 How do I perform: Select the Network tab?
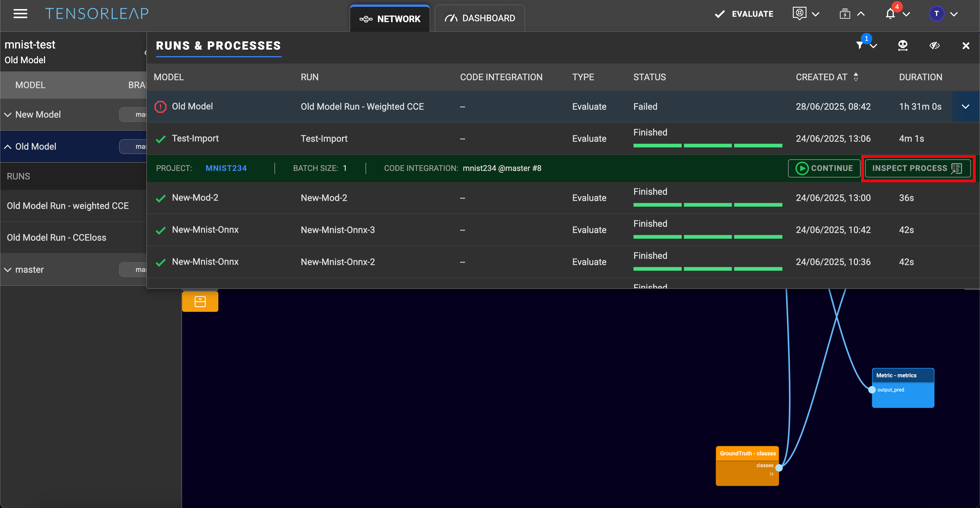[390, 19]
